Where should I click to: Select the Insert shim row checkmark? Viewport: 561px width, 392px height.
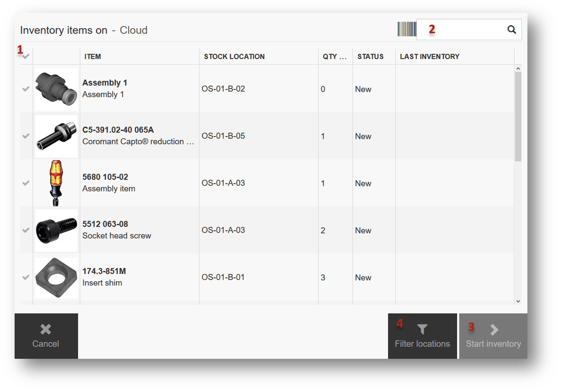[x=26, y=277]
